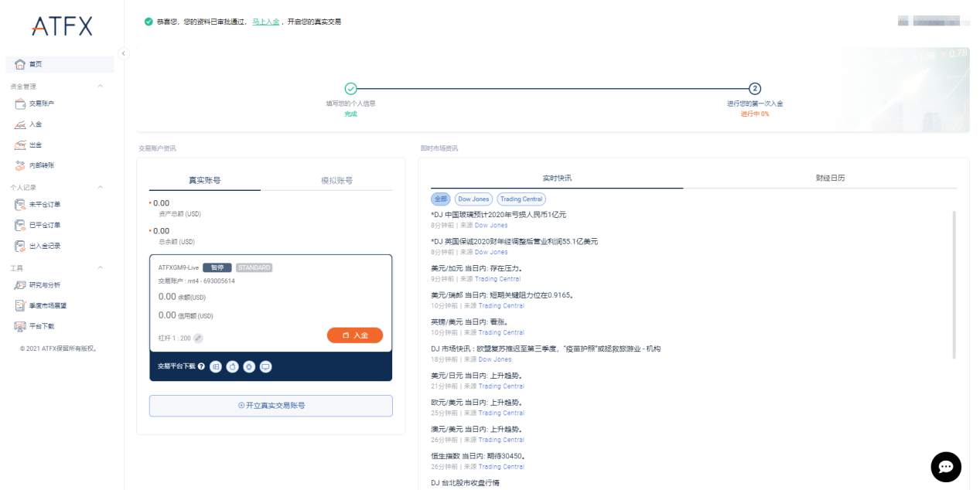Click the news list scrollbar
Screen dimensions: 980x490
click(x=954, y=284)
